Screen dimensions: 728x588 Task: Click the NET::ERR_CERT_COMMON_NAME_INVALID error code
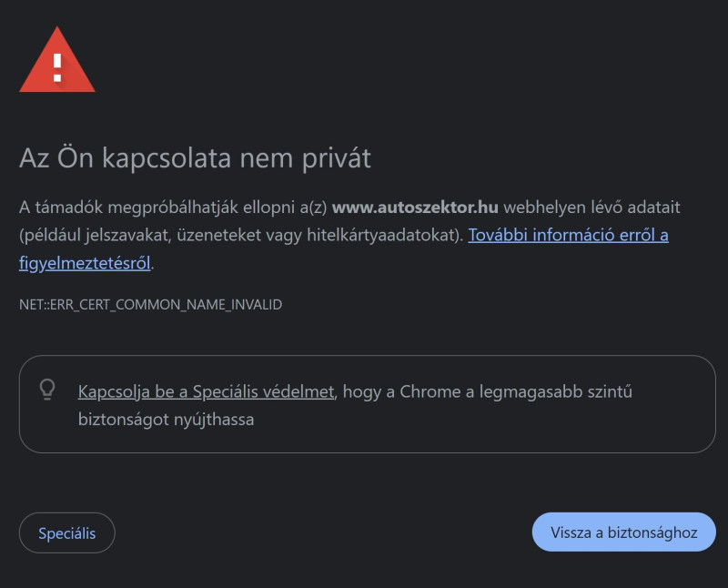(x=150, y=305)
